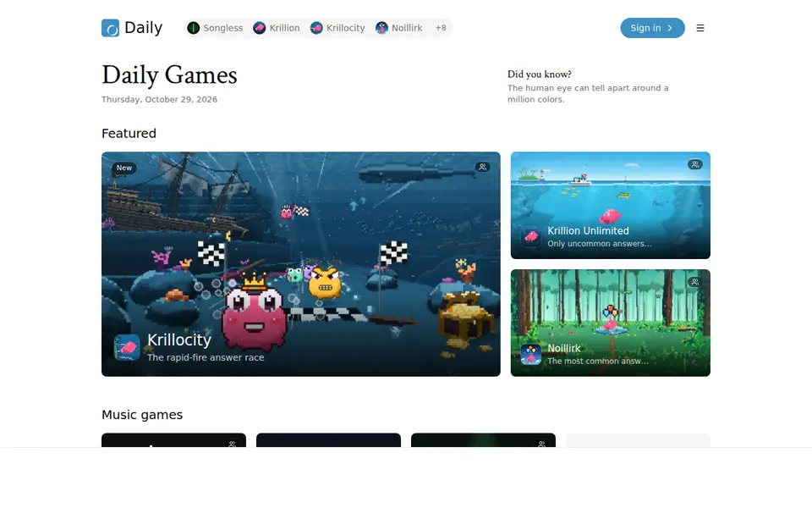812x508 pixels.
Task: Click the Krillion Unlimited app icon
Action: (x=531, y=237)
